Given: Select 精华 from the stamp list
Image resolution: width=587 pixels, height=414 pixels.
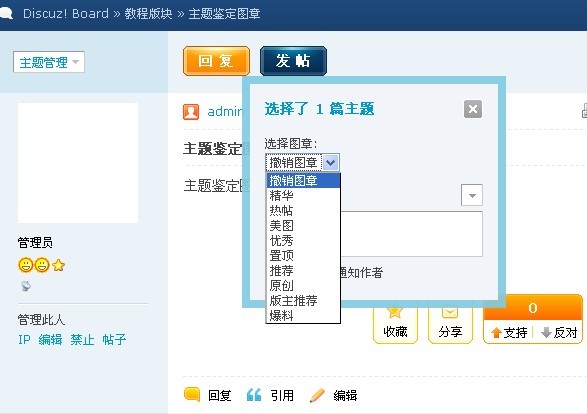Looking at the screenshot, I should pyautogui.click(x=303, y=195).
